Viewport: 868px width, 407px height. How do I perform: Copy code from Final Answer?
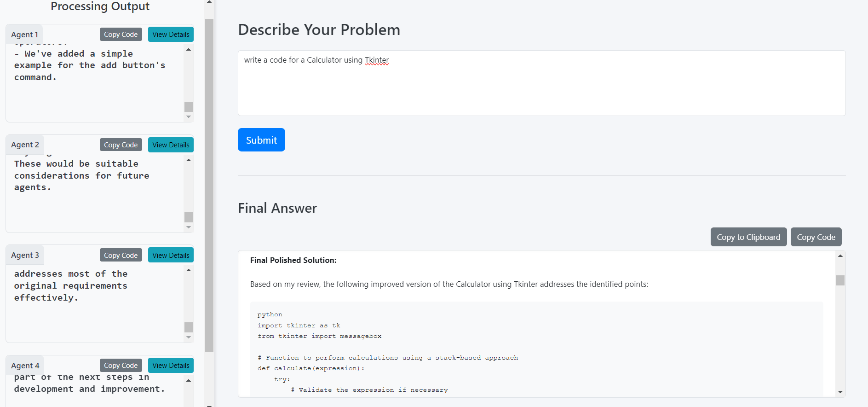[x=816, y=237]
